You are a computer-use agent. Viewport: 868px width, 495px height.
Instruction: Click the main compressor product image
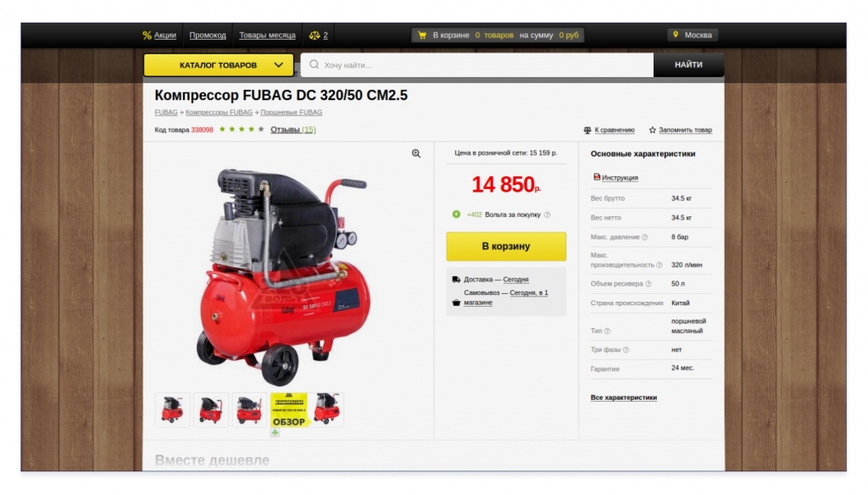(x=283, y=275)
